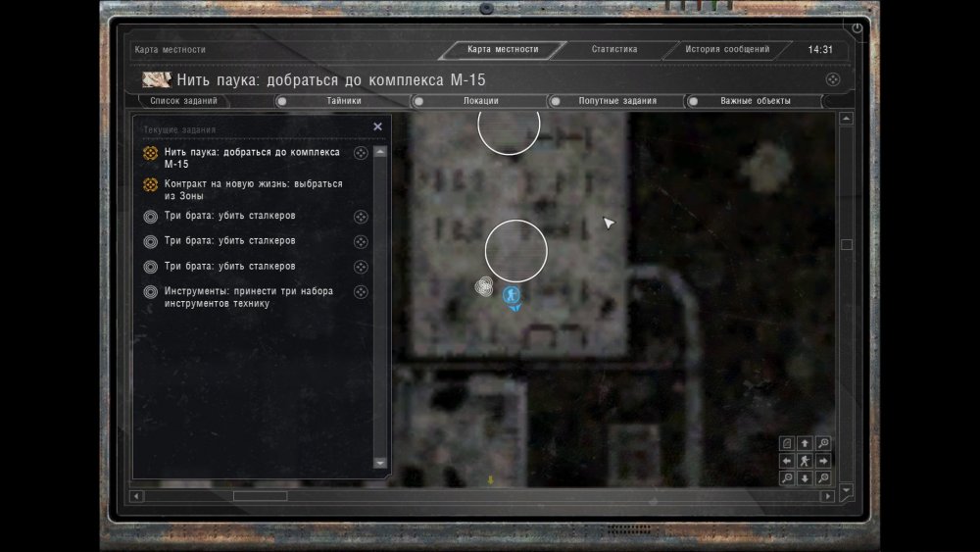
Task: Select second 'Три брата: убить сталкеров' quest
Action: pos(229,240)
